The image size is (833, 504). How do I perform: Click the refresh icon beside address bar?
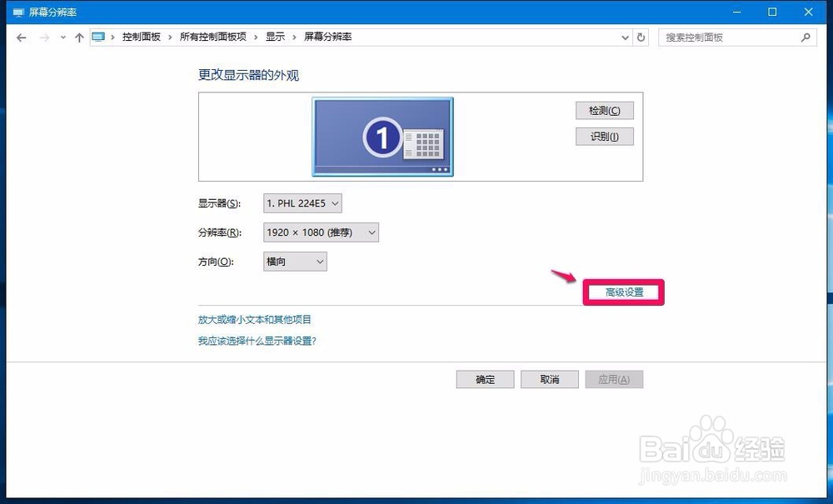pyautogui.click(x=639, y=37)
